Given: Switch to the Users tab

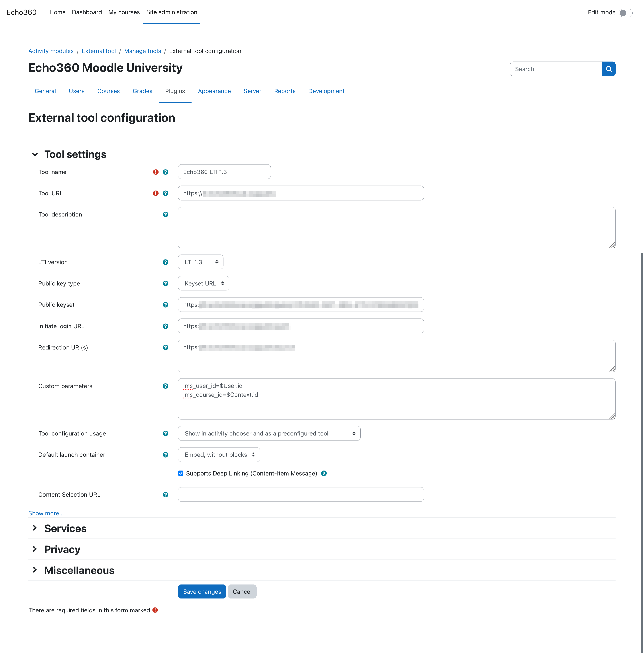Looking at the screenshot, I should click(76, 91).
